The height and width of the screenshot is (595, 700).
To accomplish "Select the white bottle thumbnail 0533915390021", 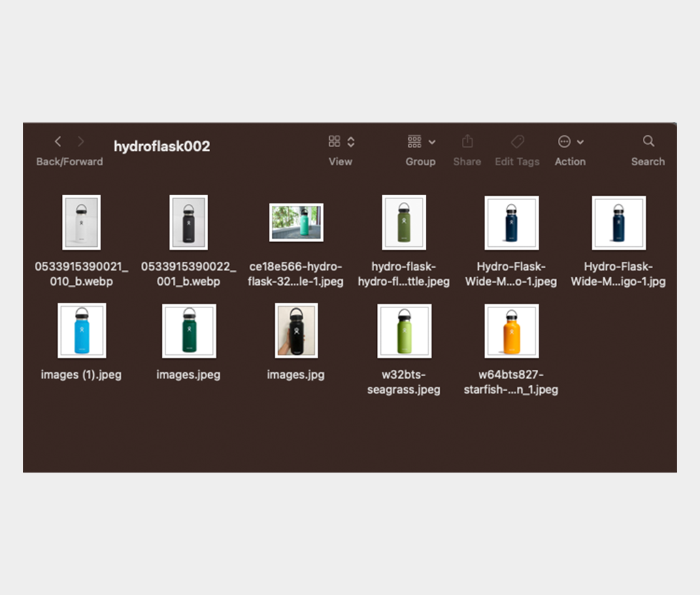I will tap(81, 222).
